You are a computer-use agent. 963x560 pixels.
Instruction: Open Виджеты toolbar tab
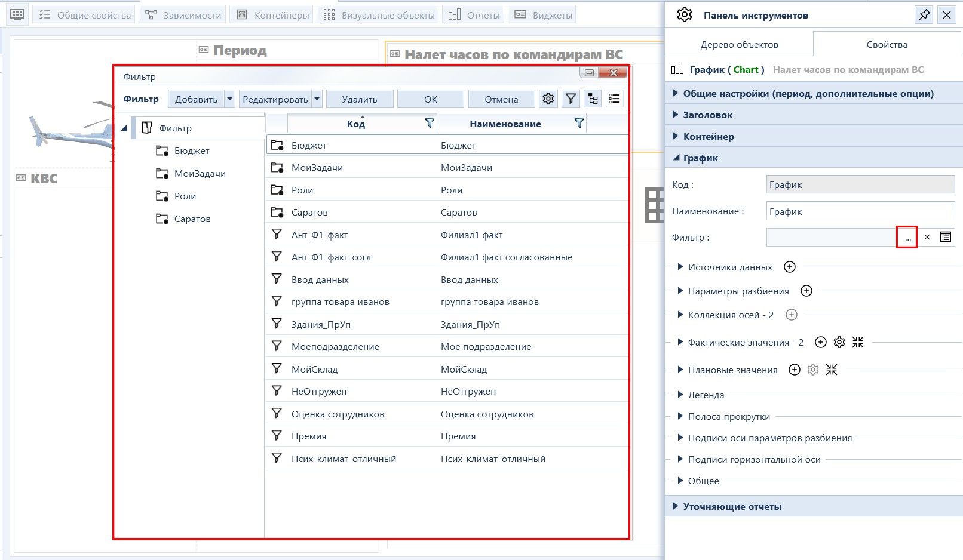coord(542,15)
